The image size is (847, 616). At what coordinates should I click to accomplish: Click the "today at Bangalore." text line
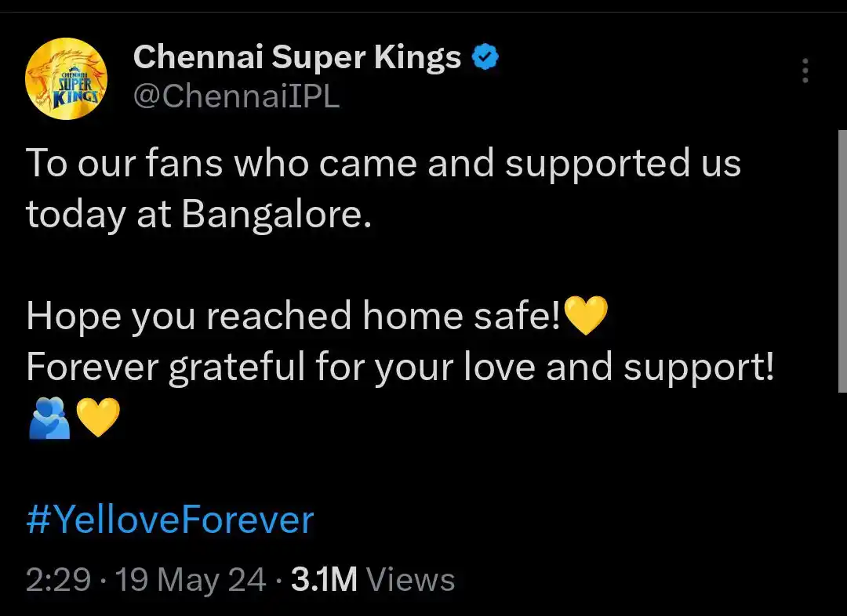pos(198,215)
